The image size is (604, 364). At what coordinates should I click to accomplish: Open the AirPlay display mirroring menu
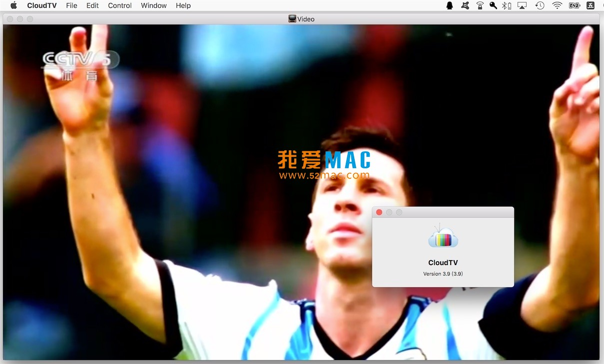coord(522,5)
